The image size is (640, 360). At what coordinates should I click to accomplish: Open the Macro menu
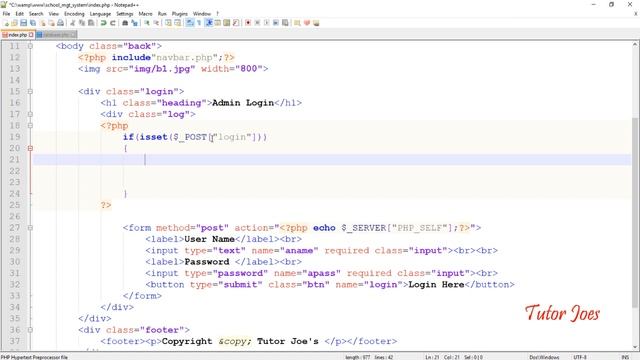click(x=145, y=14)
